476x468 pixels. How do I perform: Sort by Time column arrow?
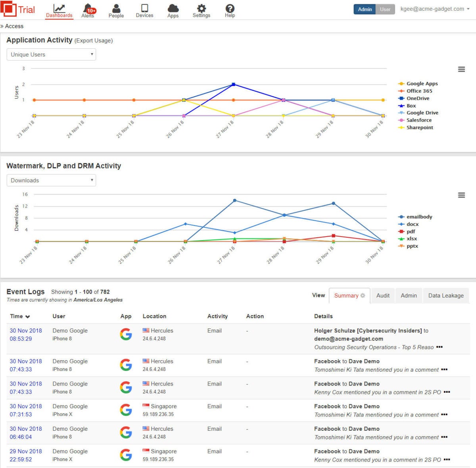click(x=28, y=317)
